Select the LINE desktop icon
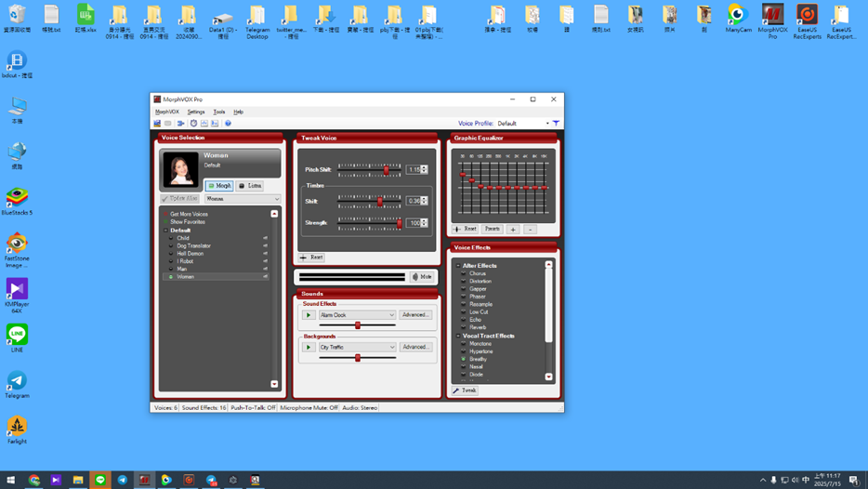 pos(17,338)
